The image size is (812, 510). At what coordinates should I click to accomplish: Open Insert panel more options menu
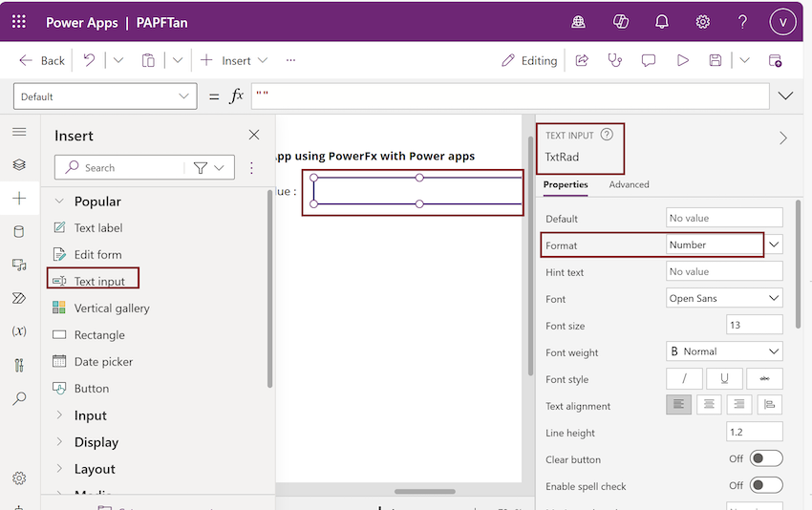[x=251, y=168]
